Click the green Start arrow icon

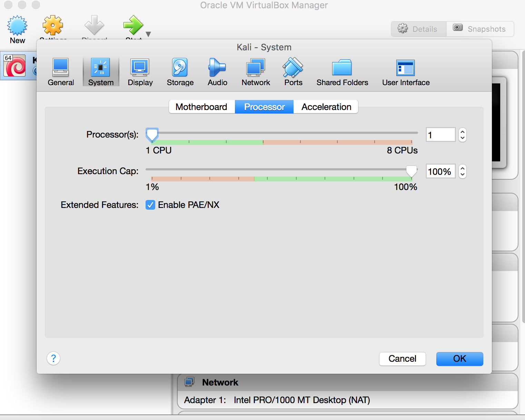point(133,25)
